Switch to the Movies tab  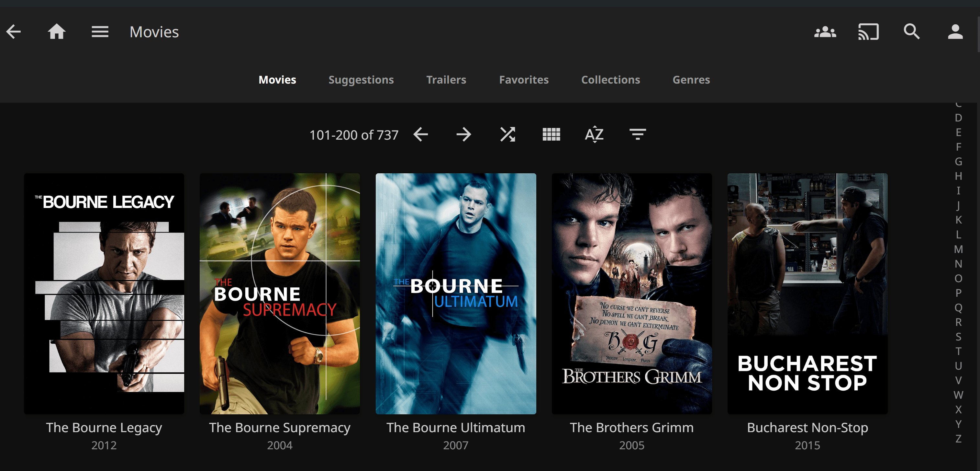pos(277,80)
